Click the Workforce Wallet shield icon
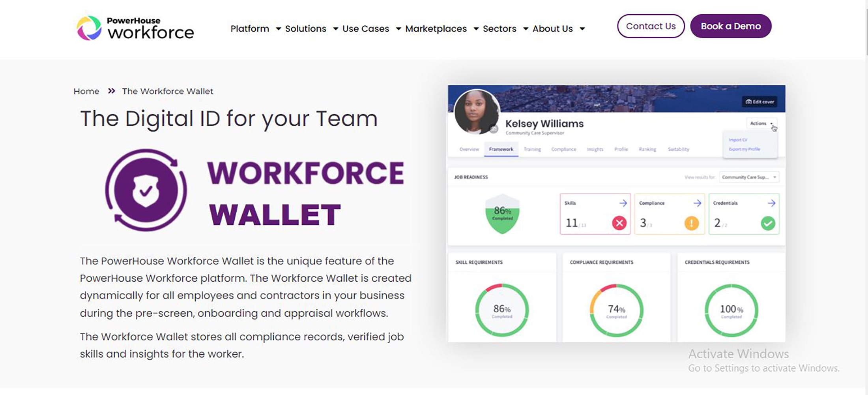Viewport: 868px width, 395px height. [146, 190]
